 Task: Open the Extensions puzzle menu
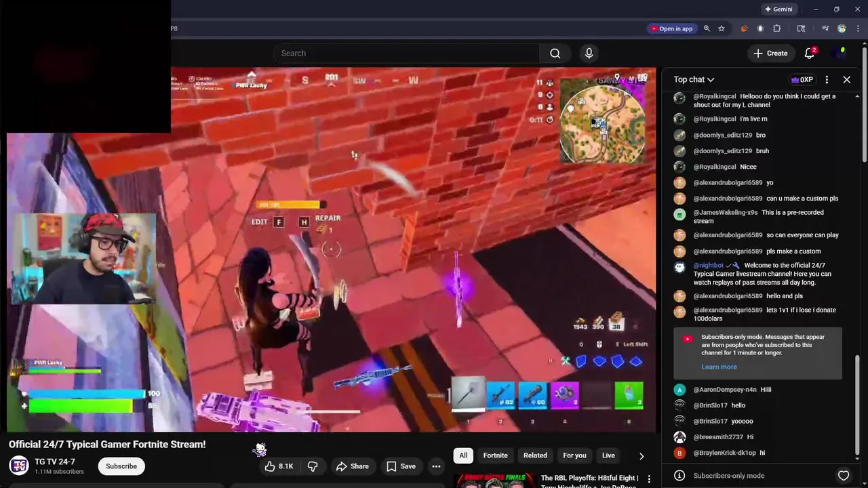click(x=777, y=28)
